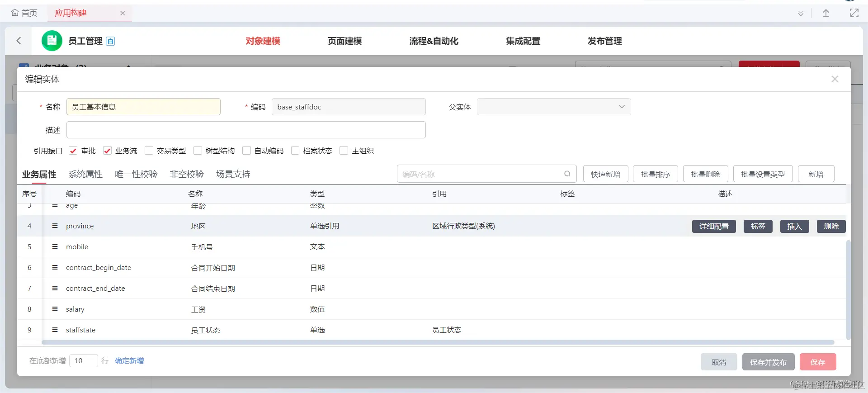This screenshot has width=868, height=393.
Task: Focus the row count field showing 10
Action: [x=84, y=360]
